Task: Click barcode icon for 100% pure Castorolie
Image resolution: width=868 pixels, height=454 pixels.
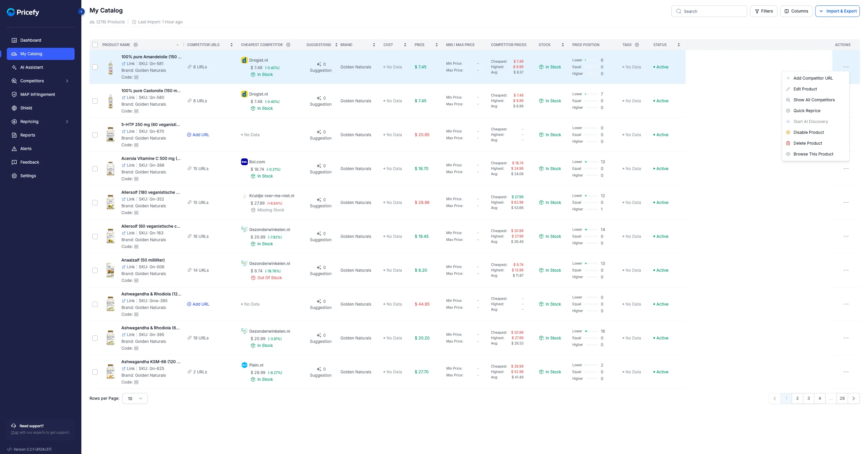Action: (x=136, y=111)
